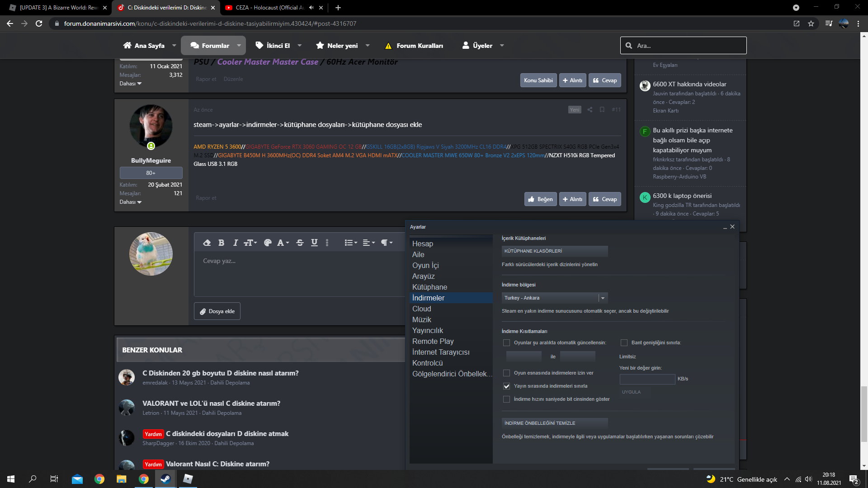The image size is (868, 488).
Task: Open the font size dropdown in editor
Action: (x=250, y=243)
